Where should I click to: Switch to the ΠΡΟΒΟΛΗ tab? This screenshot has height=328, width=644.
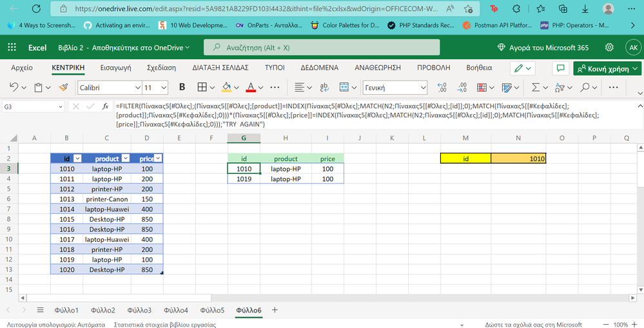click(x=434, y=68)
